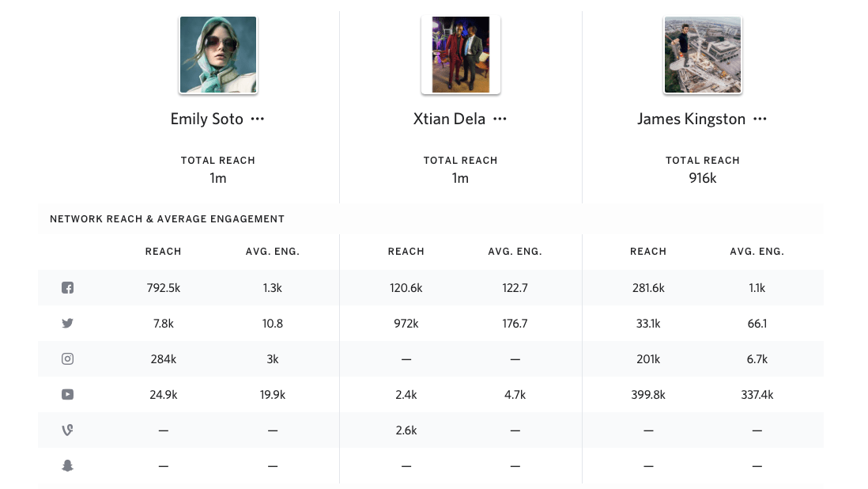
Task: Open the Emily Soto name link
Action: click(207, 119)
